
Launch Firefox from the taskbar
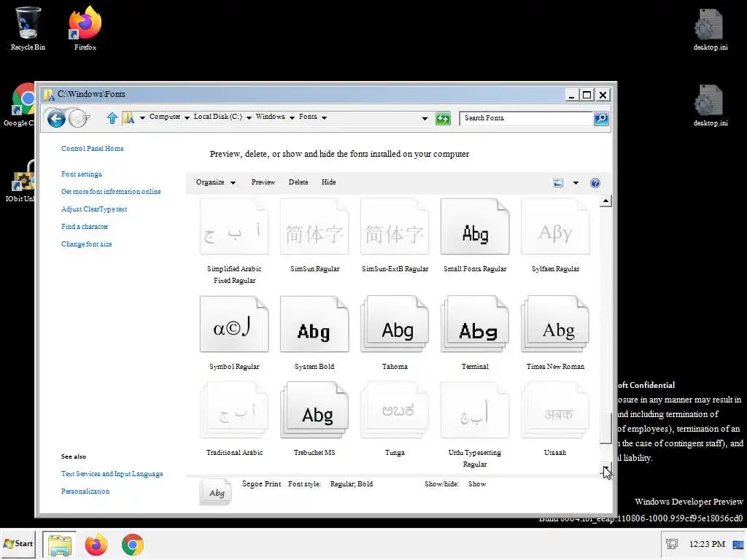(x=96, y=545)
